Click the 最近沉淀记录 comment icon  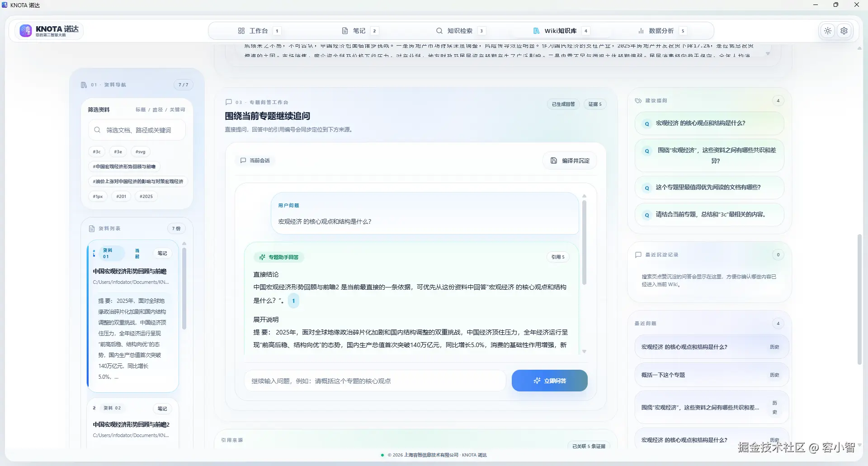(x=638, y=254)
